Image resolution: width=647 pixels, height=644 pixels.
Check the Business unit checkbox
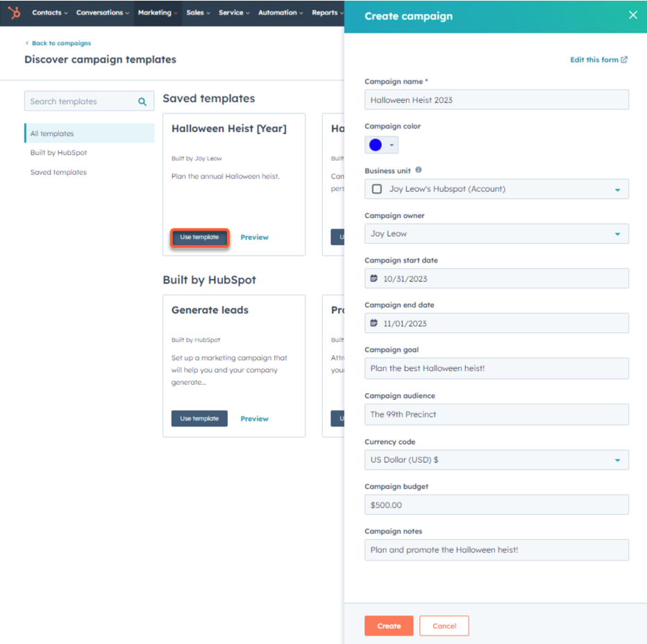[376, 188]
